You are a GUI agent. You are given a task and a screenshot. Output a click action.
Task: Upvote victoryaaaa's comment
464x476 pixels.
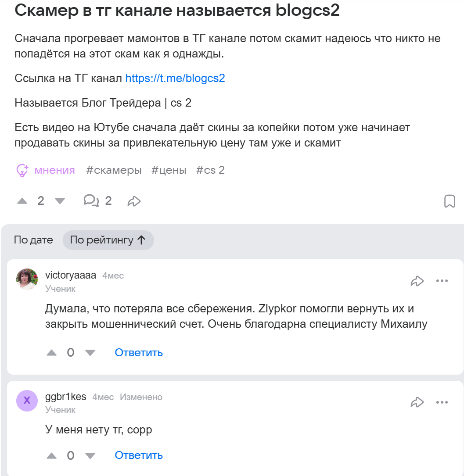pyautogui.click(x=51, y=352)
